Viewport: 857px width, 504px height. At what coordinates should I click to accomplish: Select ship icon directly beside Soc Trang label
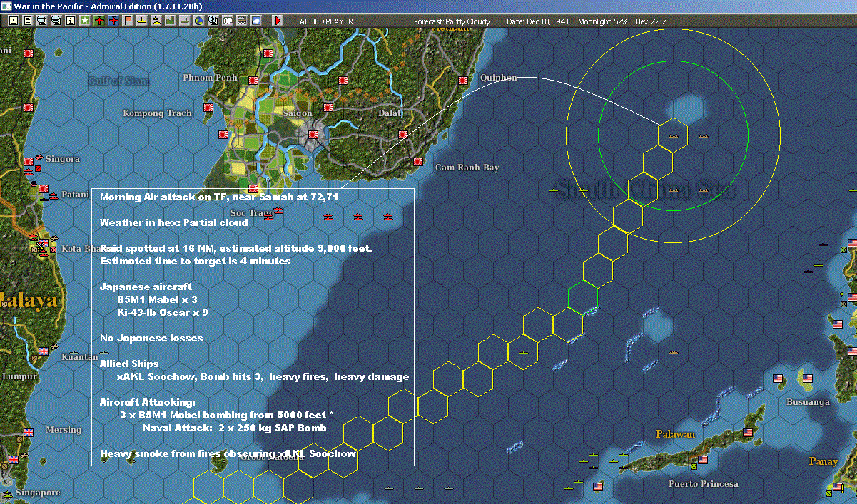click(x=279, y=211)
